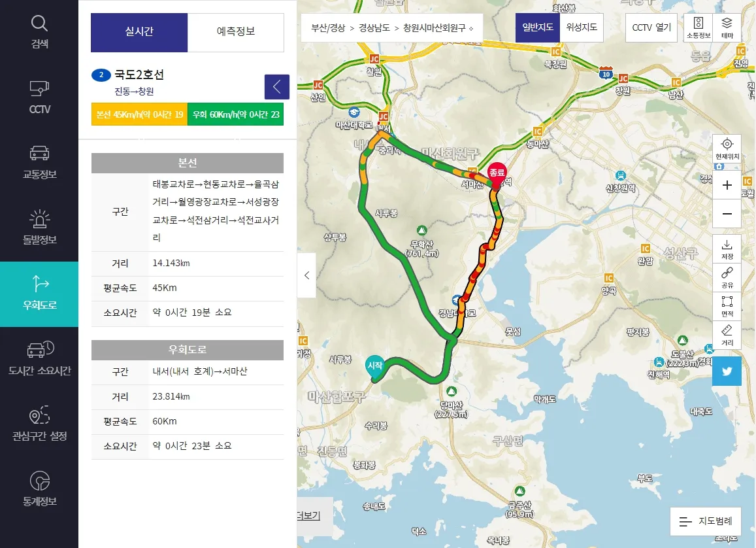This screenshot has width=756, height=548.
Task: Open 통계정보 at the bottom sidebar
Action: (x=39, y=489)
